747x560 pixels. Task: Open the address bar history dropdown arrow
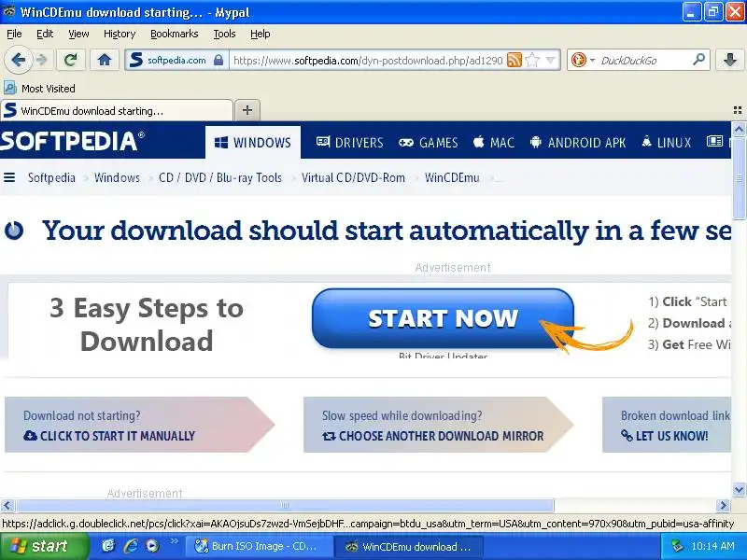tap(551, 61)
